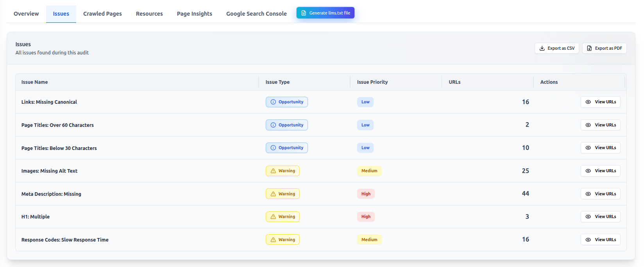
Task: Switch to the Crawled Pages tab
Action: 102,14
